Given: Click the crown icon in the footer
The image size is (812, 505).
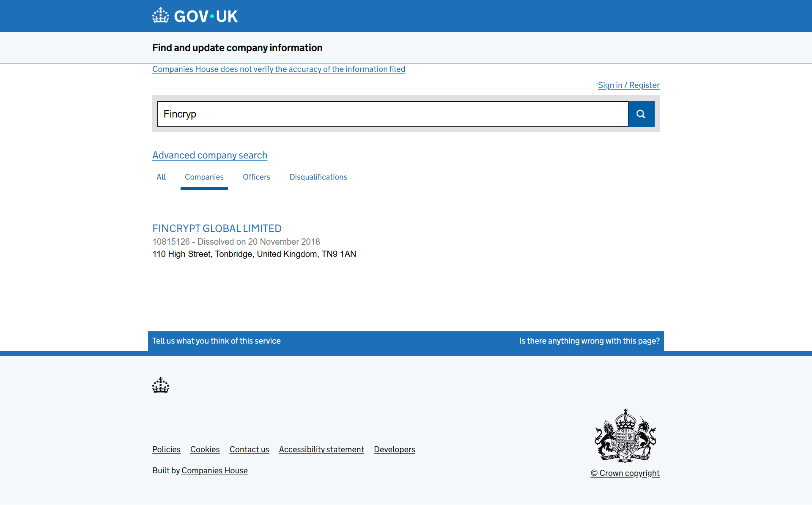Looking at the screenshot, I should pyautogui.click(x=161, y=385).
